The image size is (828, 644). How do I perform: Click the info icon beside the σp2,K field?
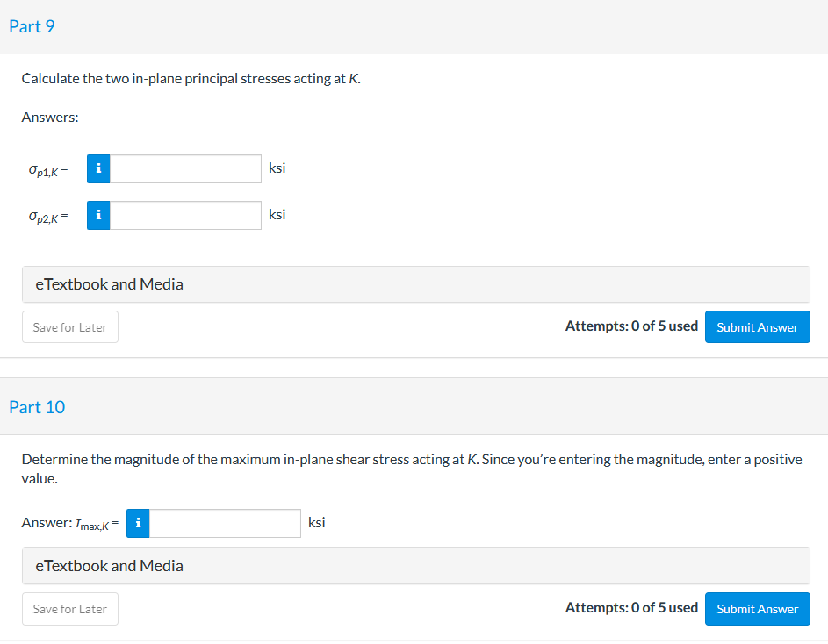click(x=98, y=215)
